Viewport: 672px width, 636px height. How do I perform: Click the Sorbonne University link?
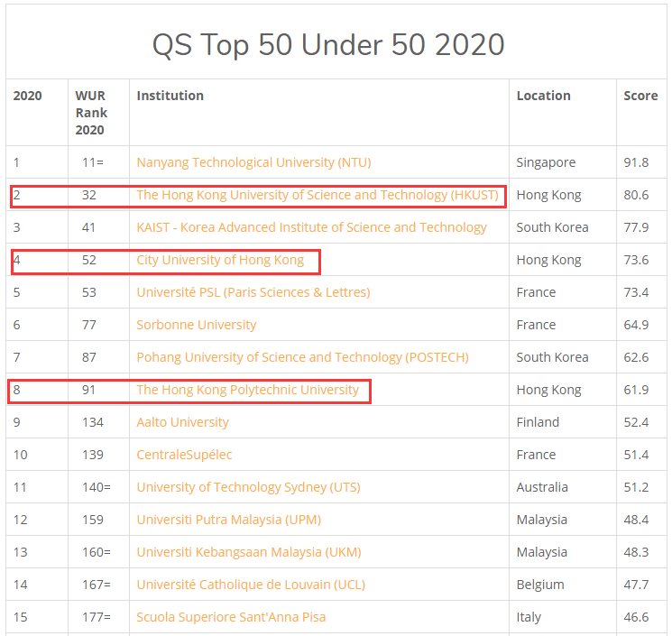click(x=196, y=325)
